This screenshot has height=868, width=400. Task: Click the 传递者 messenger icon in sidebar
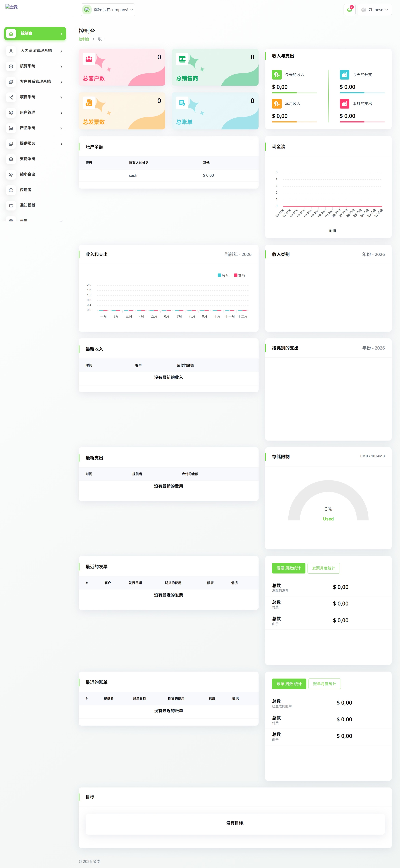pyautogui.click(x=11, y=190)
